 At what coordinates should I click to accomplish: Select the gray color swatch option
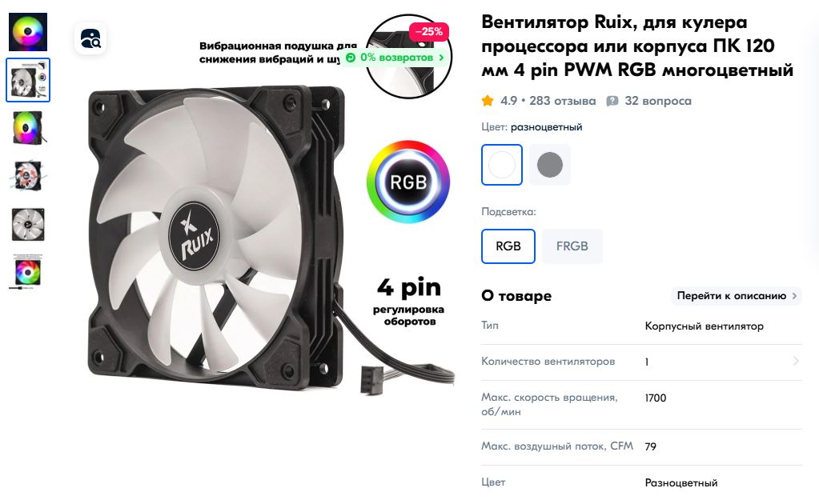point(549,165)
